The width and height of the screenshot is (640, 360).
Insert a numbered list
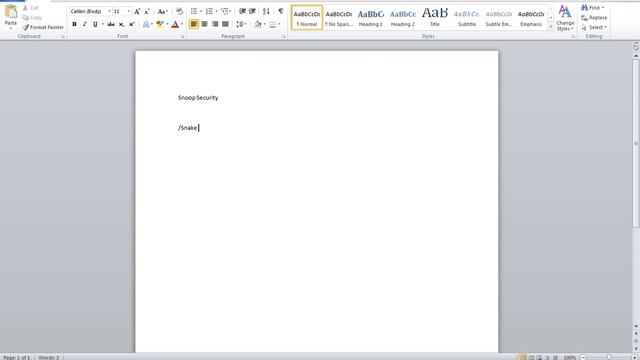point(209,11)
